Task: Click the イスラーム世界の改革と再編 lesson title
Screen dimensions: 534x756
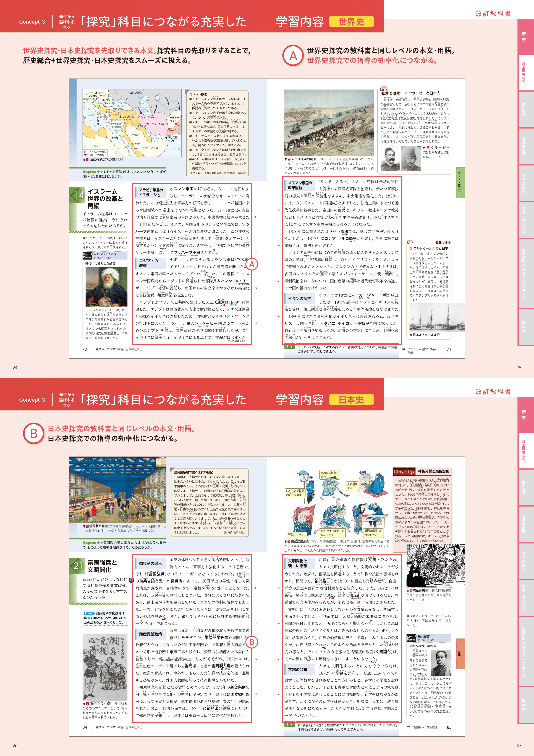Action: click(x=105, y=199)
